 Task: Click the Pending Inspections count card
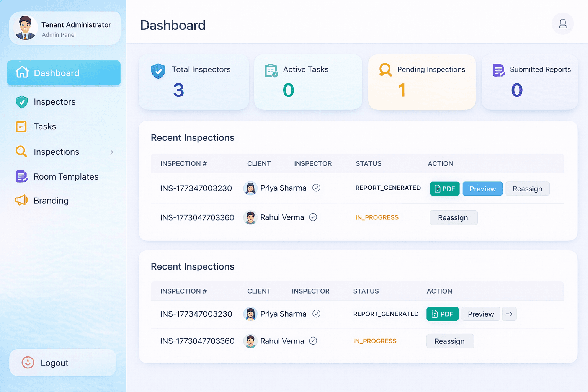coord(421,82)
